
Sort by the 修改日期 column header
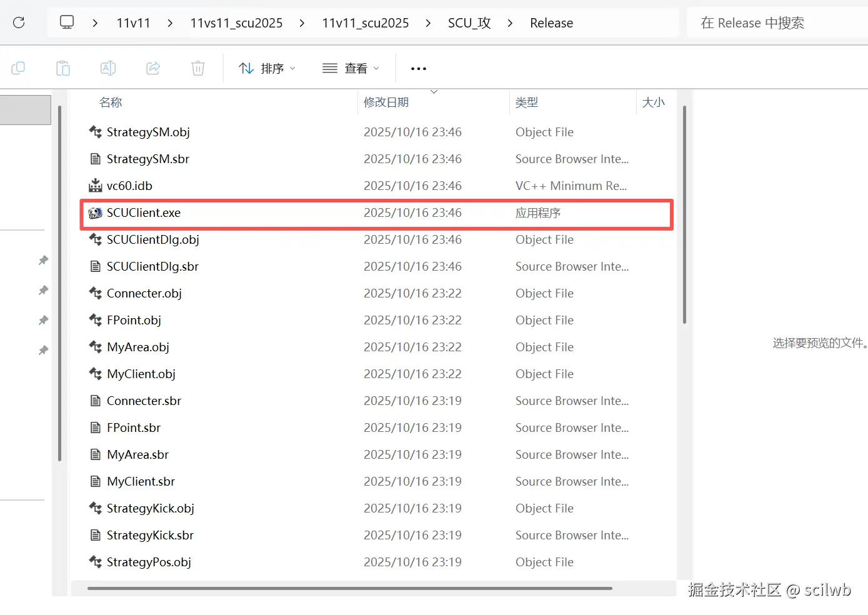pos(386,102)
